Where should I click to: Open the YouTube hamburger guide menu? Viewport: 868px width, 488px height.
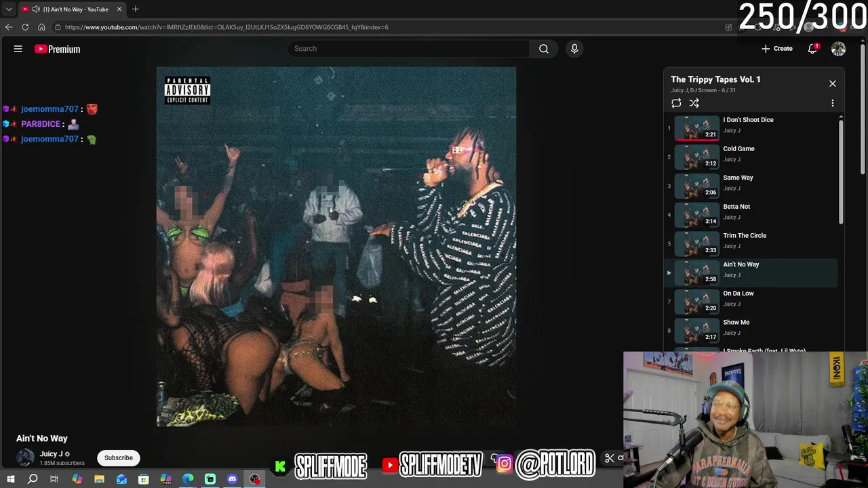[x=18, y=49]
